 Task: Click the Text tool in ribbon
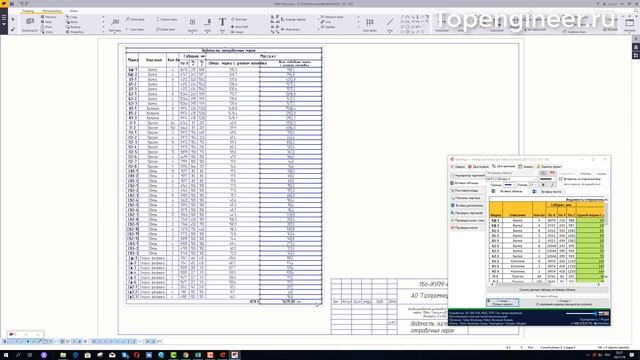[x=222, y=24]
